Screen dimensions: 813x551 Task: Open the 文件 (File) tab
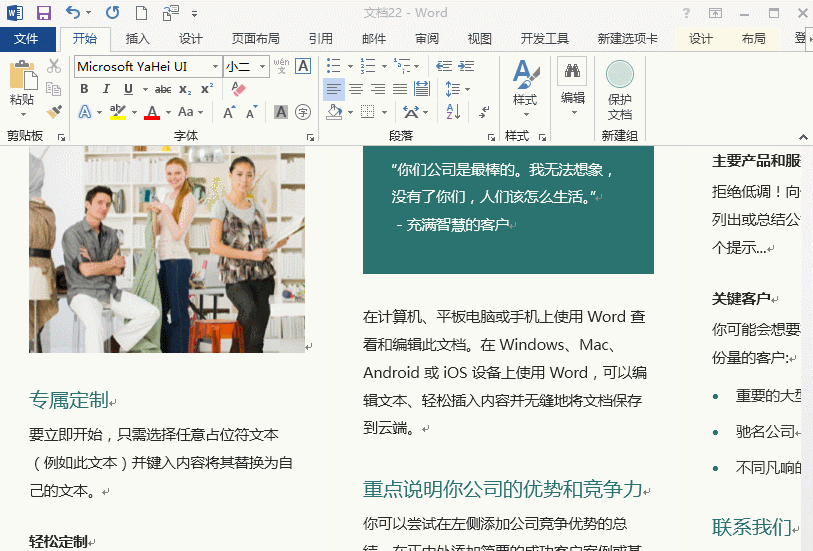pyautogui.click(x=26, y=39)
